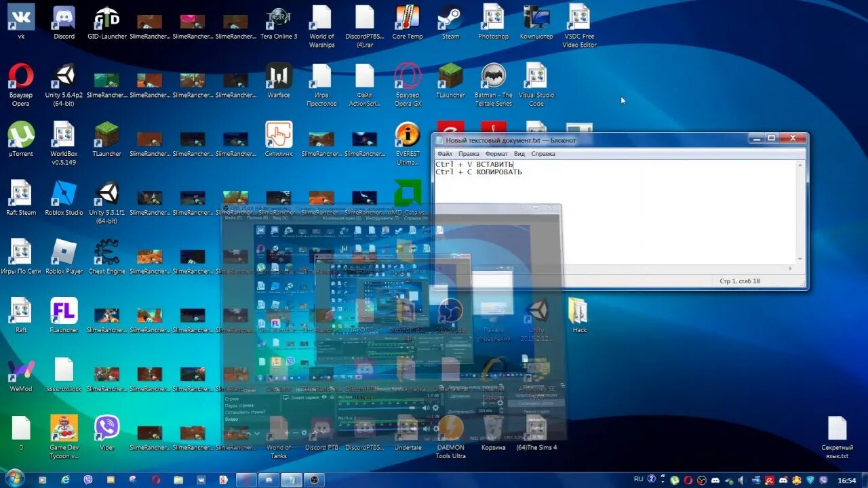Select the (64)The Sims 4 shortcut

coord(536,432)
